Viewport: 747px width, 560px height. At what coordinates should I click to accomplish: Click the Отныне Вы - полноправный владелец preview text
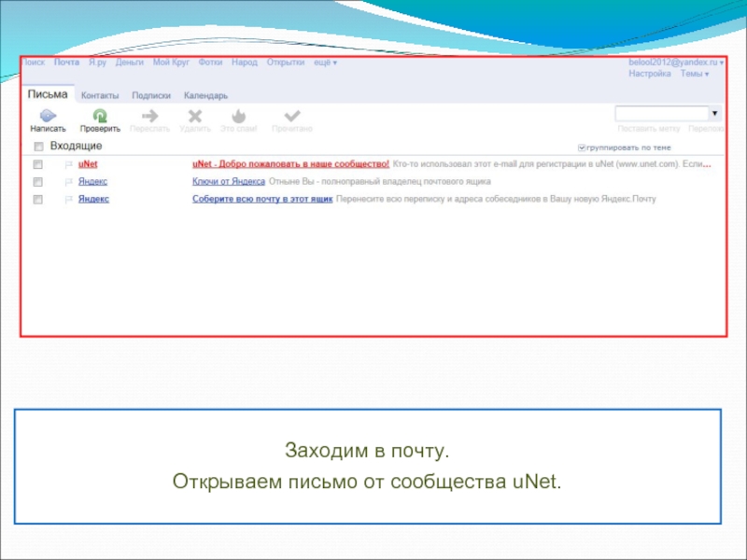pos(380,182)
